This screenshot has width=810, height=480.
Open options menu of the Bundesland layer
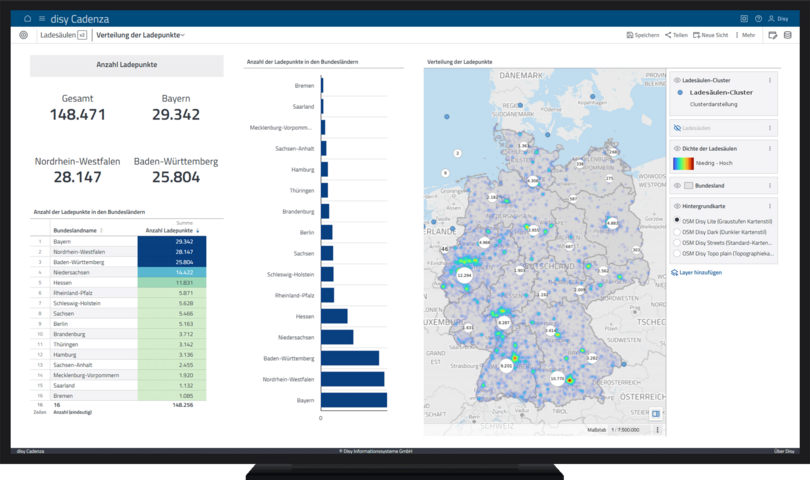coord(770,185)
